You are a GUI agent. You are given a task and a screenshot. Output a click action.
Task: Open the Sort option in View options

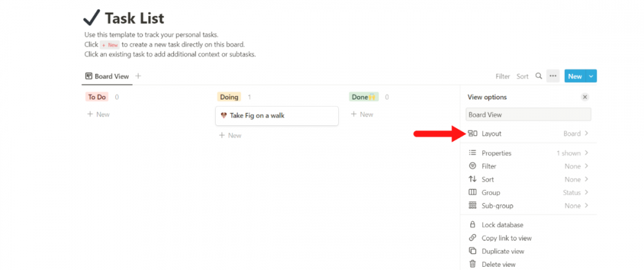point(528,179)
